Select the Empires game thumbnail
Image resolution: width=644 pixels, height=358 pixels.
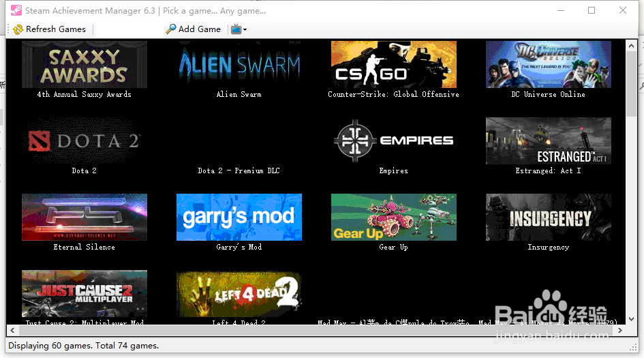tap(393, 140)
